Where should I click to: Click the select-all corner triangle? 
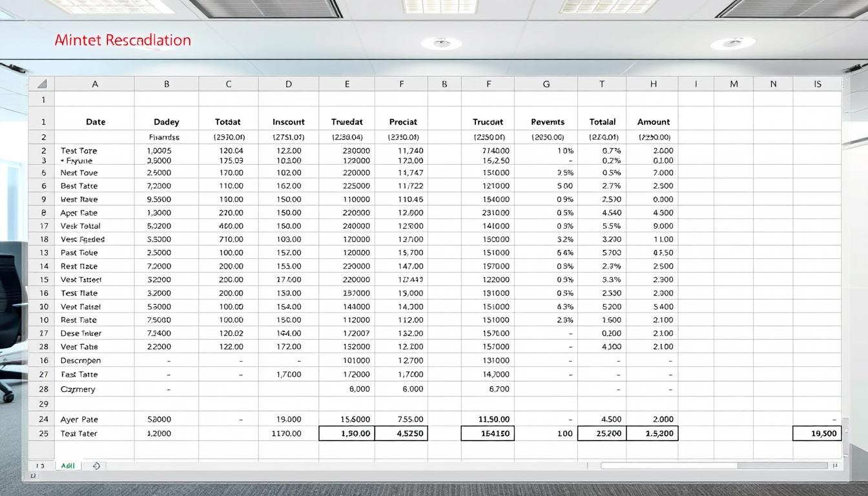coord(42,84)
